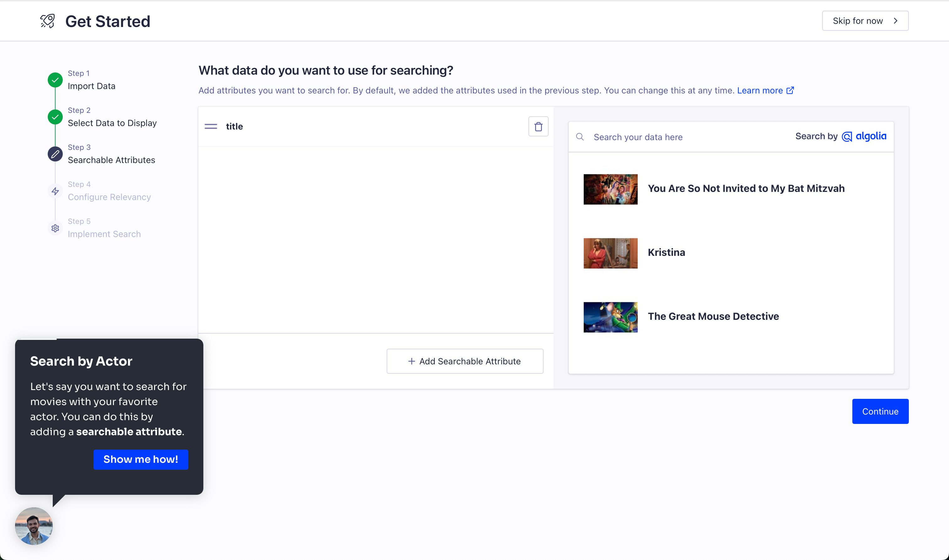The height and width of the screenshot is (560, 949).
Task: Delete the title attribute with the trash icon
Action: 538,126
